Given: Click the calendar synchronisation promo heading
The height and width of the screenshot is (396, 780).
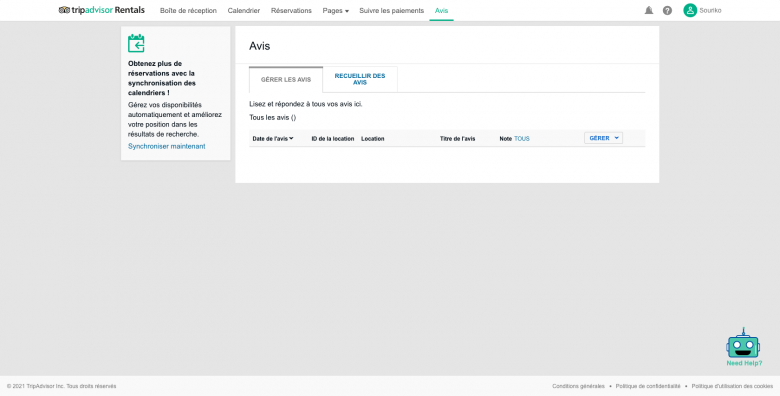Looking at the screenshot, I should [x=162, y=78].
